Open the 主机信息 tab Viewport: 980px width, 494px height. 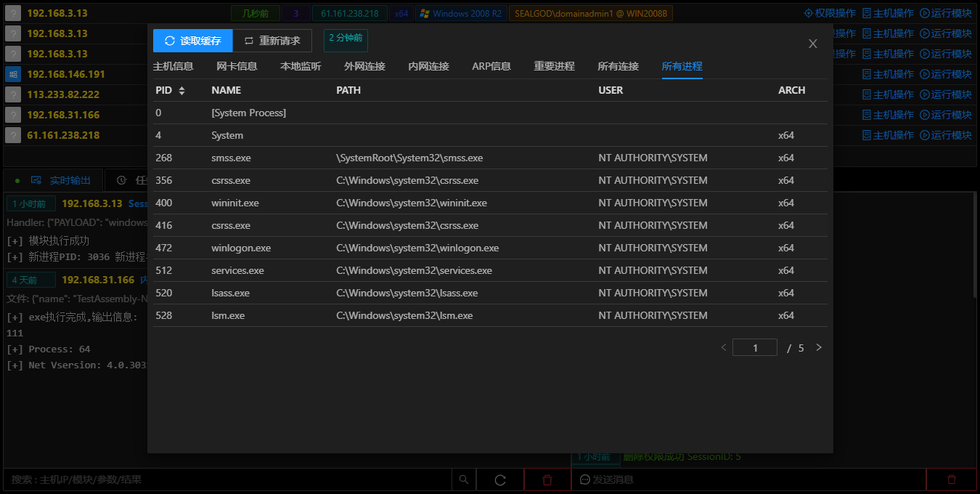[x=173, y=66]
